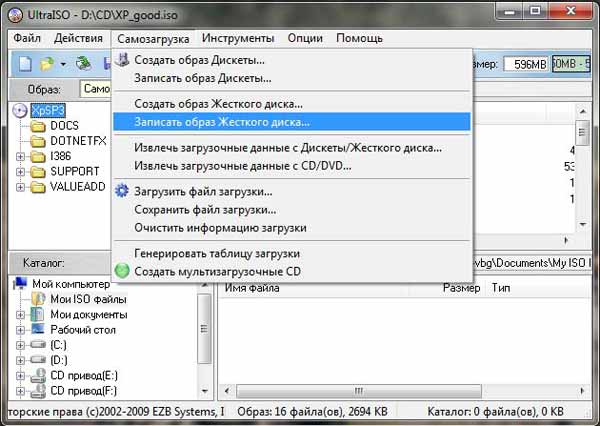600x426 pixels.
Task: Expand the SUPPORT folder node
Action: [x=22, y=172]
